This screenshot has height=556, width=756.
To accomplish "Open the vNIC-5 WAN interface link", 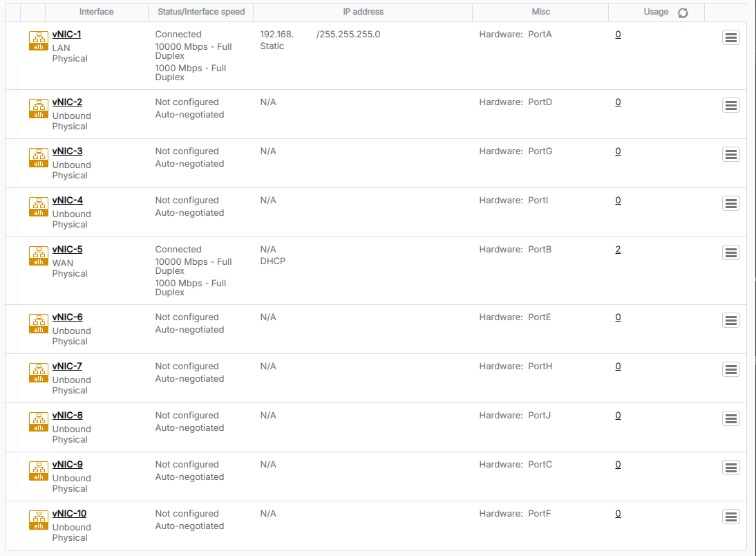I will click(67, 249).
